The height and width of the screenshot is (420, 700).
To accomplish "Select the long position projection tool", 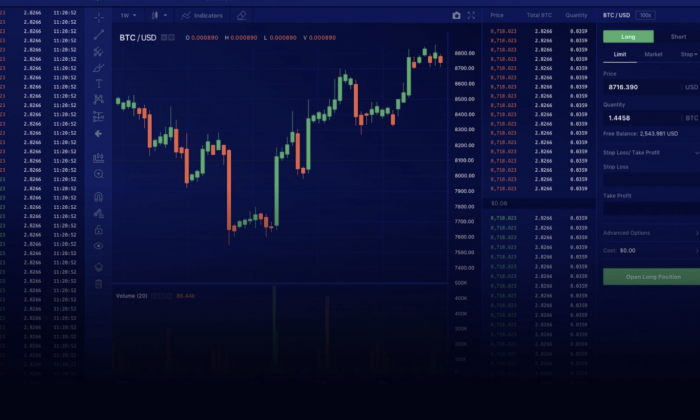I will (99, 116).
